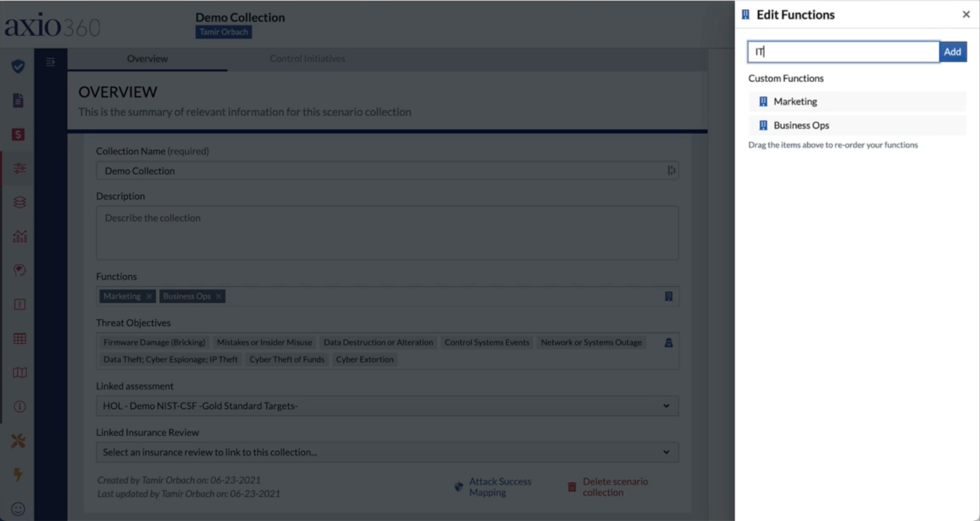This screenshot has width=980, height=521.
Task: Switch to the Overview tab
Action: click(148, 58)
